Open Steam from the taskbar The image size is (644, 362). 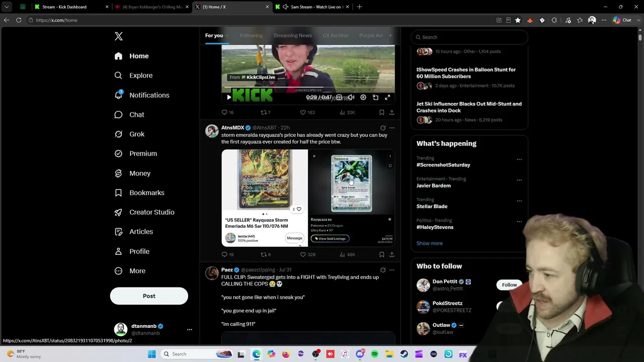click(x=404, y=354)
